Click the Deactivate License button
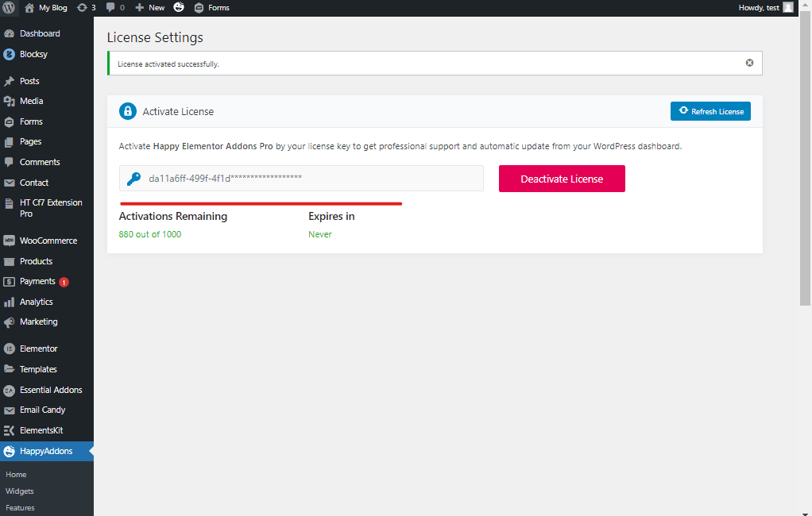 (x=562, y=179)
